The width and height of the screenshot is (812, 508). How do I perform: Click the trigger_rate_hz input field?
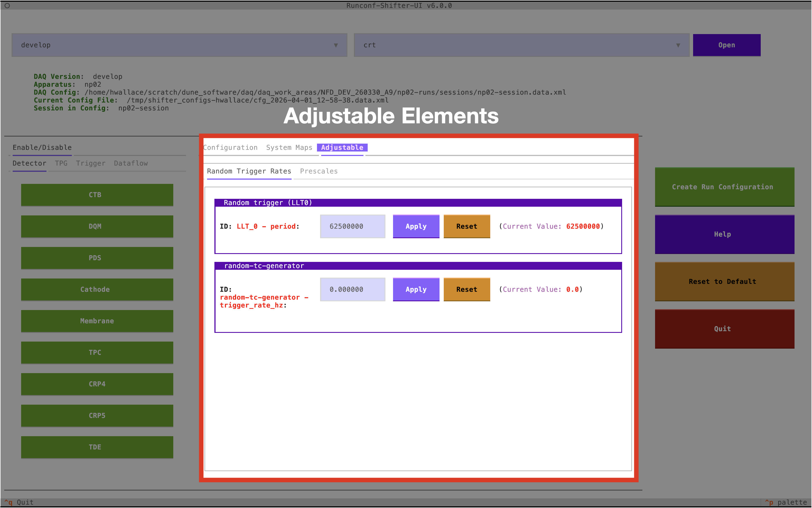click(352, 289)
